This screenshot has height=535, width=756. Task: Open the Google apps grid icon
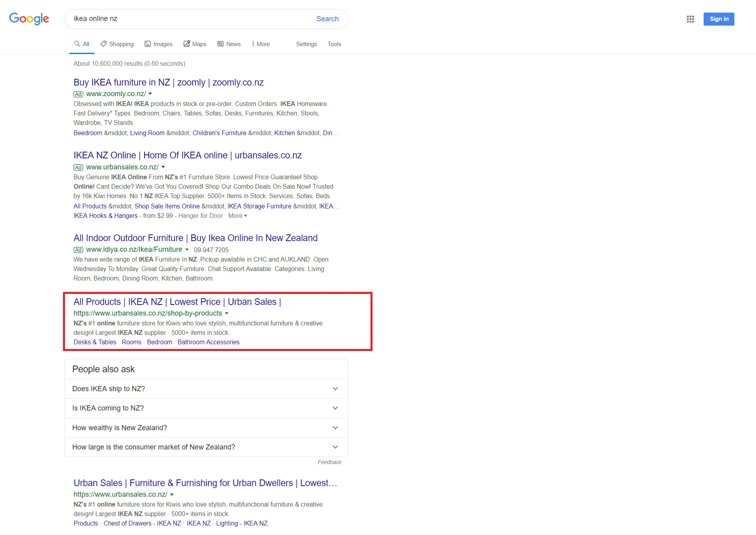690,19
